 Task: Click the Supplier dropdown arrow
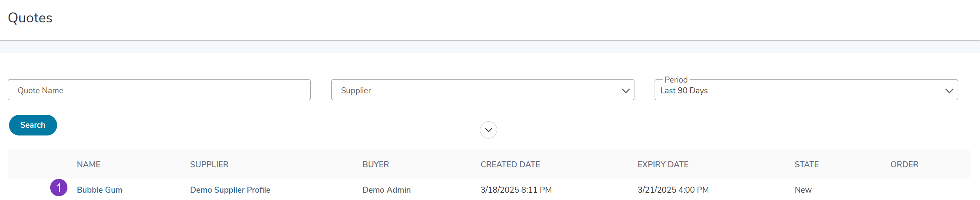click(625, 91)
